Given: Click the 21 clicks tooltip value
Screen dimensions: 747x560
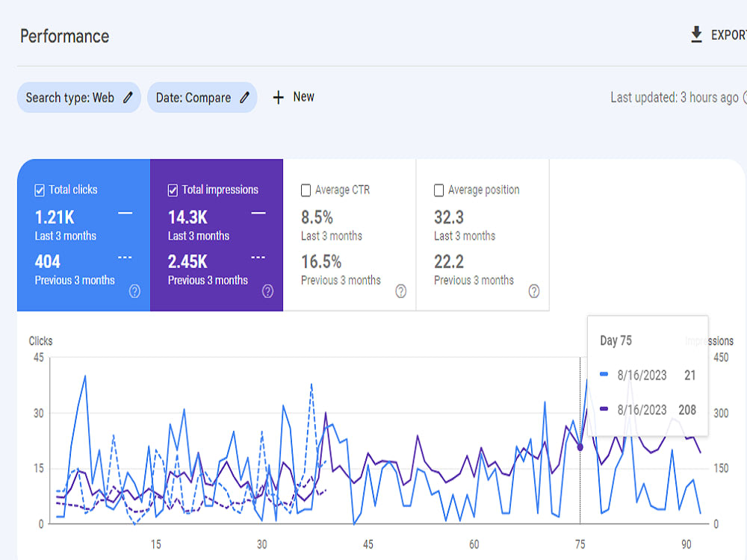Looking at the screenshot, I should pos(689,376).
